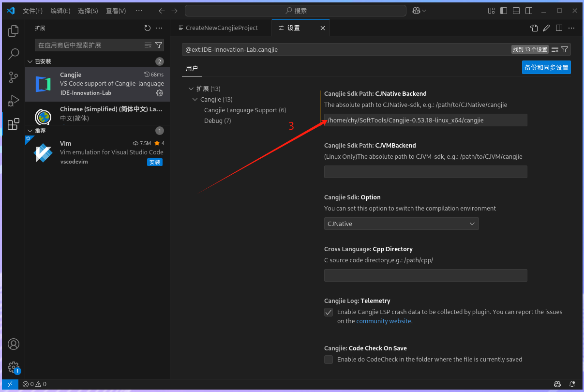The height and width of the screenshot is (392, 584).
Task: Open the overflow menu ellipsis in menu bar
Action: pyautogui.click(x=139, y=11)
